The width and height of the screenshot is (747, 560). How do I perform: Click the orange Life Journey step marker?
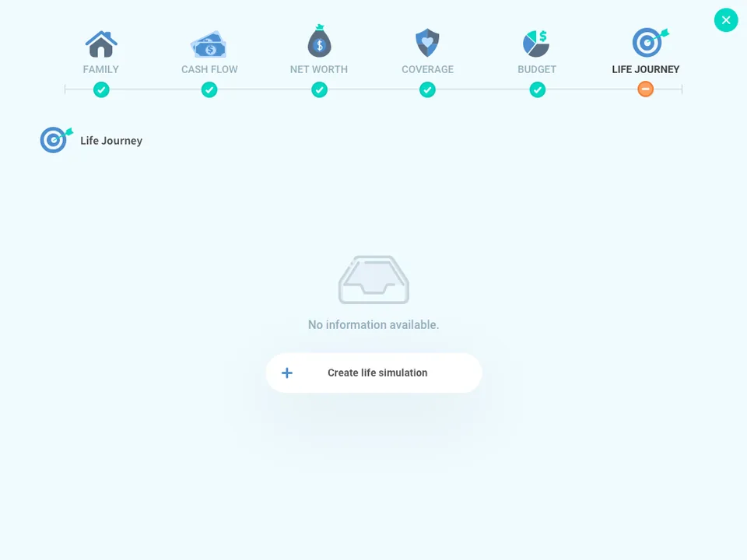(646, 89)
